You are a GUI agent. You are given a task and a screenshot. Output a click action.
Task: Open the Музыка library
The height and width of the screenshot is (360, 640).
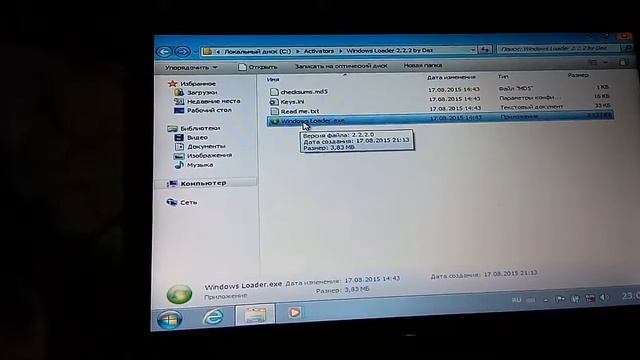(x=200, y=165)
